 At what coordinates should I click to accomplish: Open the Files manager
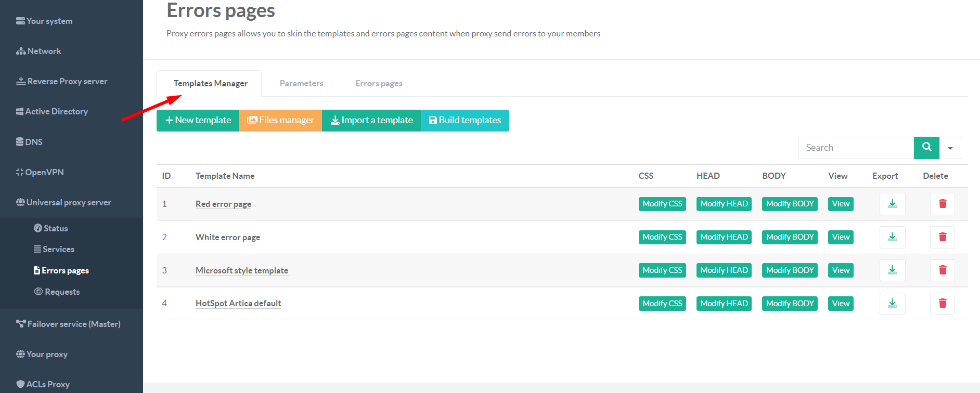click(x=280, y=121)
